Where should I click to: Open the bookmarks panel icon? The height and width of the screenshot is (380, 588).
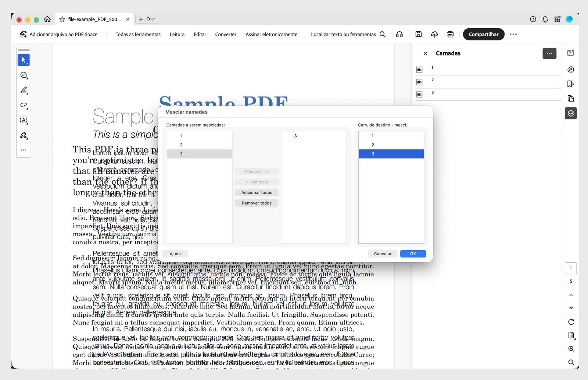[x=571, y=84]
